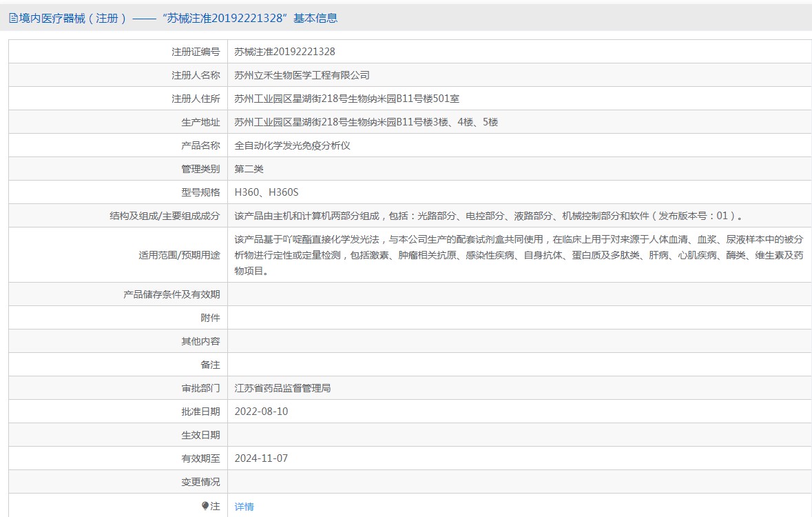Click the 产品储存条件及有效期 row label
Image resolution: width=812 pixels, height=517 pixels.
coord(171,294)
